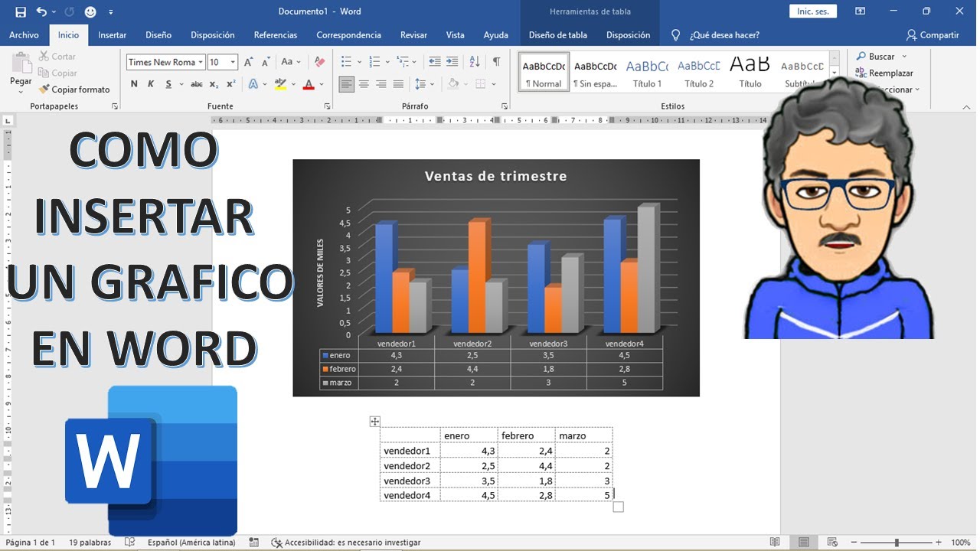Click Página 1 de 1 in status bar
The width and height of the screenshot is (980, 551).
click(31, 543)
